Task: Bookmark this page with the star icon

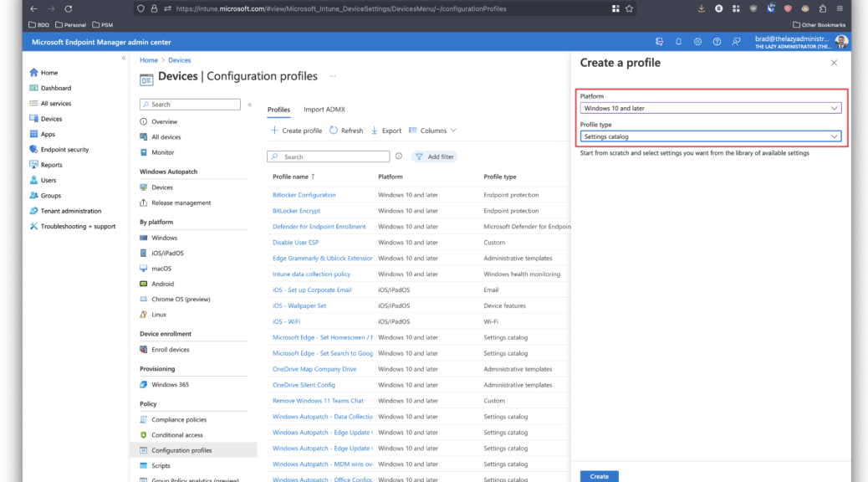Action: point(630,9)
